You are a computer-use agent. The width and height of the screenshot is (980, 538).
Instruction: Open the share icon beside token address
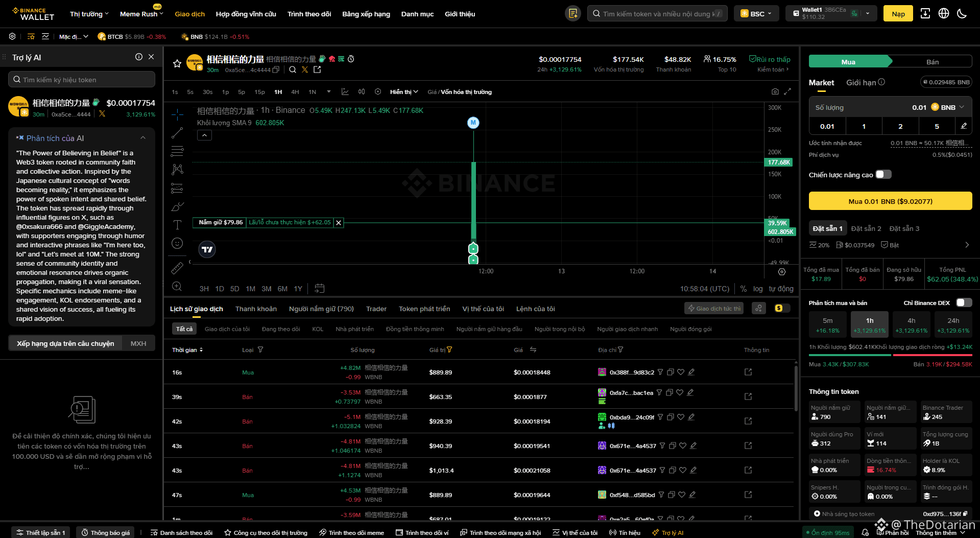(317, 70)
